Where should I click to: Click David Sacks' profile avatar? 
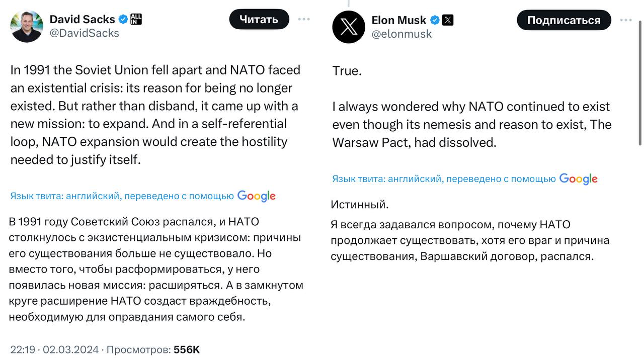click(27, 26)
